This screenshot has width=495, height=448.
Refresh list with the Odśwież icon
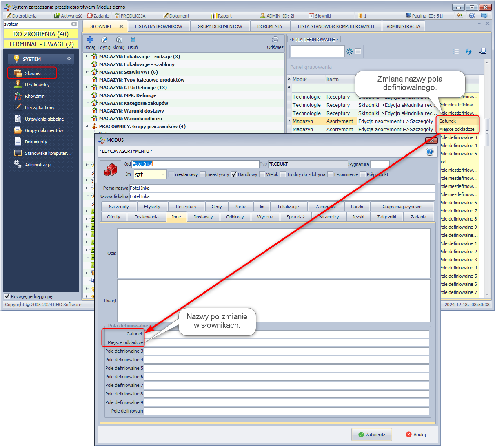tap(275, 40)
